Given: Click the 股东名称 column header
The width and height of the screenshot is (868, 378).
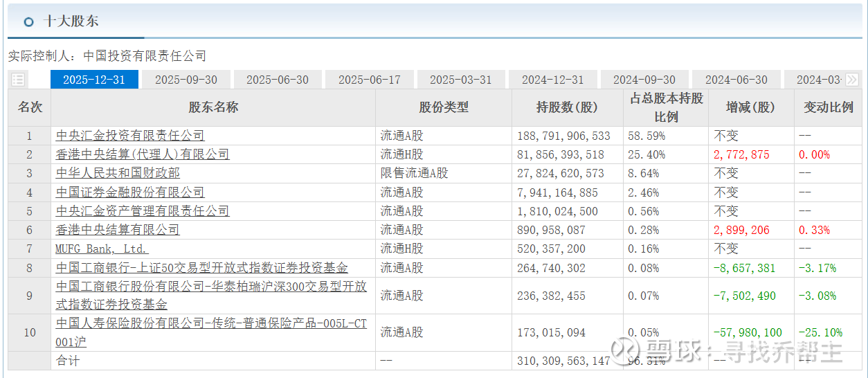Looking at the screenshot, I should click(x=213, y=107).
